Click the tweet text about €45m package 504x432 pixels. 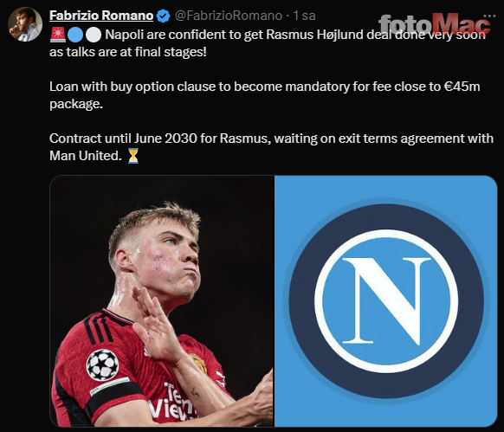pos(264,95)
